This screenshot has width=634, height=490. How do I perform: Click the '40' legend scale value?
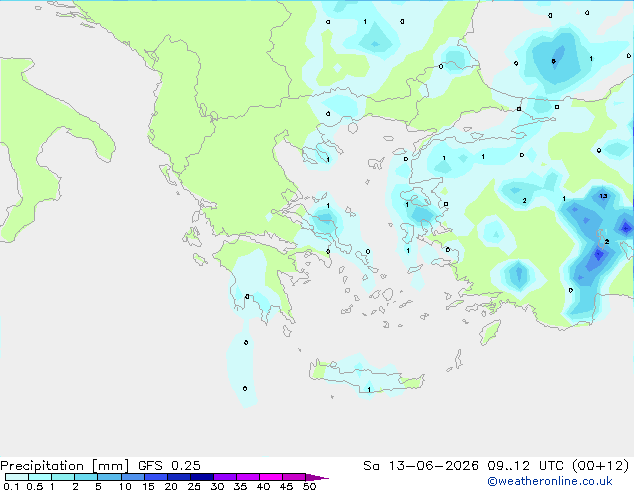click(x=263, y=486)
